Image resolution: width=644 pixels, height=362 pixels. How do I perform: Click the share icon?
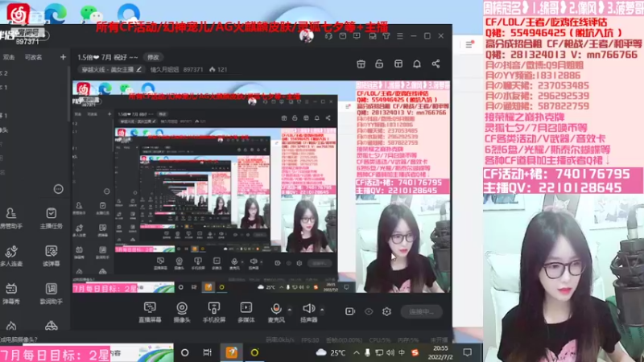pos(436,64)
